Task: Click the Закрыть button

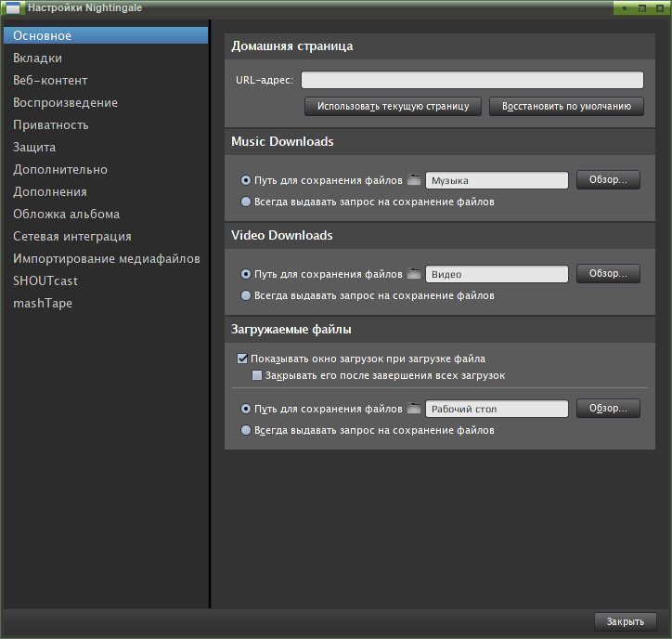Action: [x=626, y=621]
